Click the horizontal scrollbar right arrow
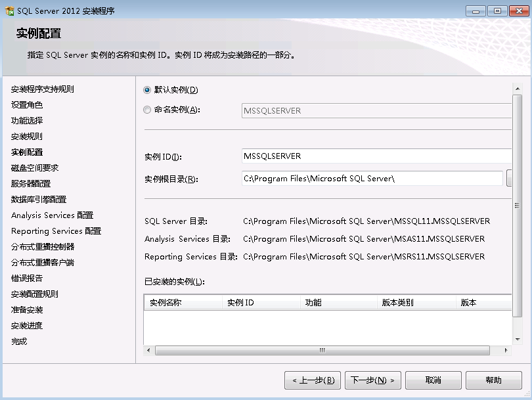Screen dimensions: 532x400 506,350
